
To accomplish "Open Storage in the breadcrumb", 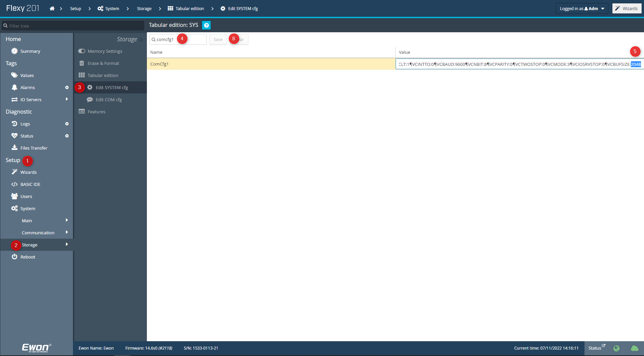I will [144, 9].
